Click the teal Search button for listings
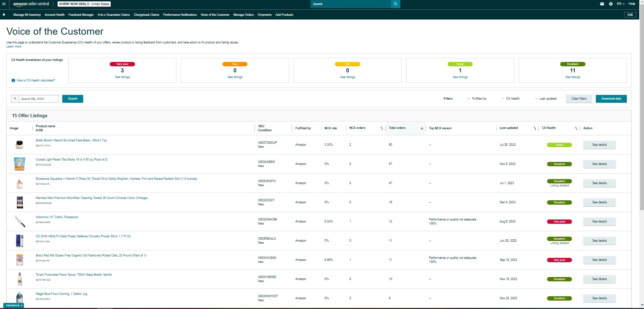This screenshot has width=644, height=309. pos(73,99)
